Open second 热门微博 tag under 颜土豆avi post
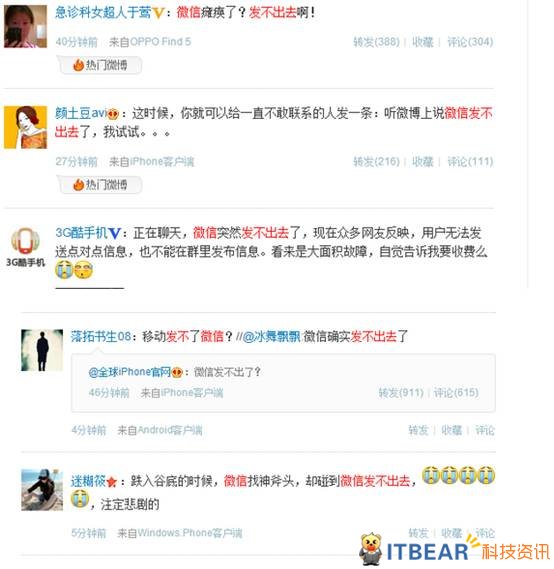Image resolution: width=554 pixels, height=569 pixels. pos(100,185)
